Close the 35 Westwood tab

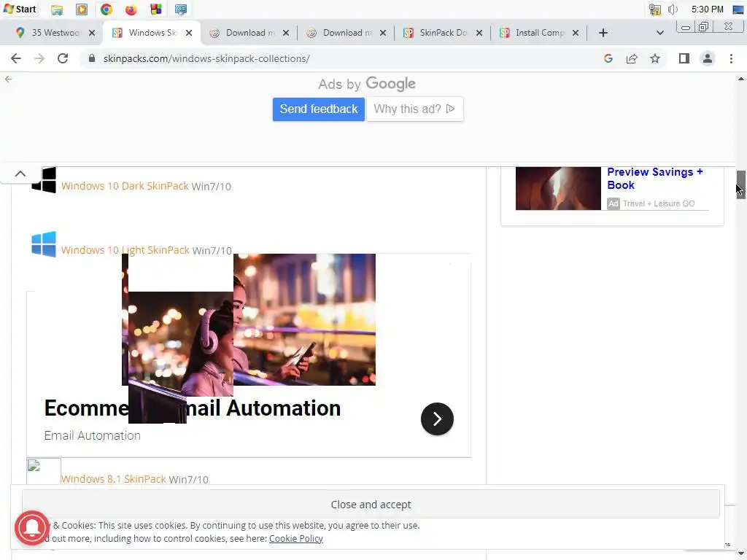click(92, 33)
